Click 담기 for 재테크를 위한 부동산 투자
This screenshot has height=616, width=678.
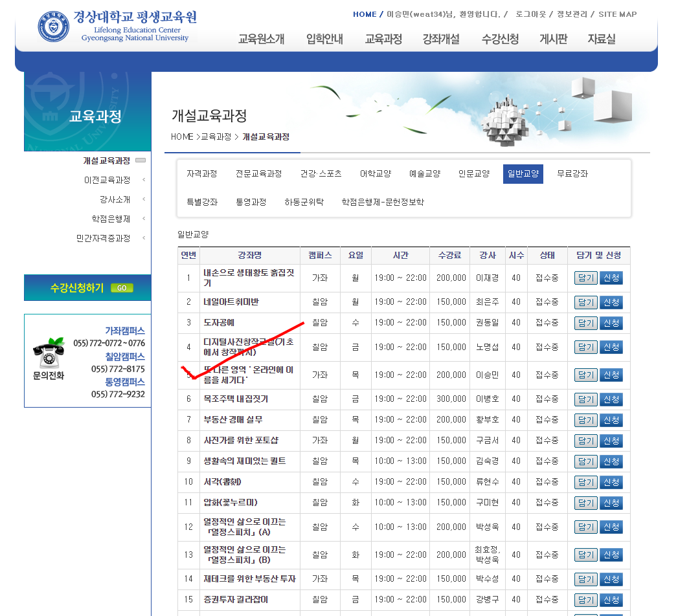[586, 579]
